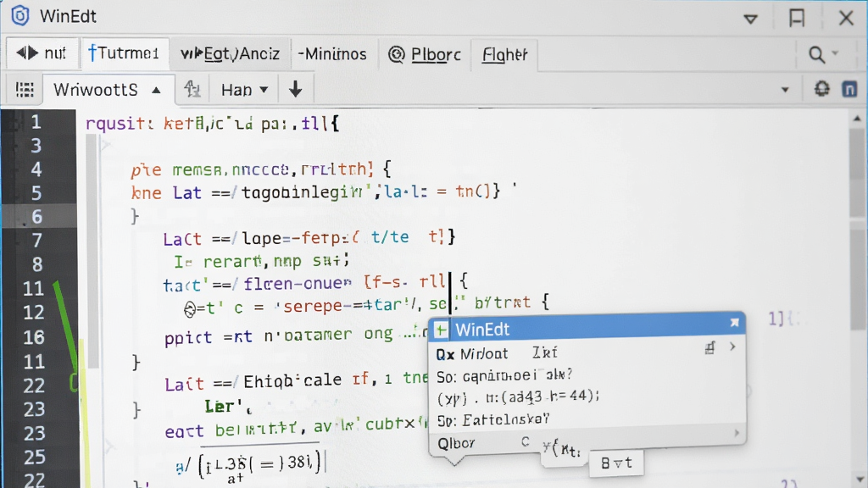
Task: Click line number 1 in gutter
Action: 36,122
